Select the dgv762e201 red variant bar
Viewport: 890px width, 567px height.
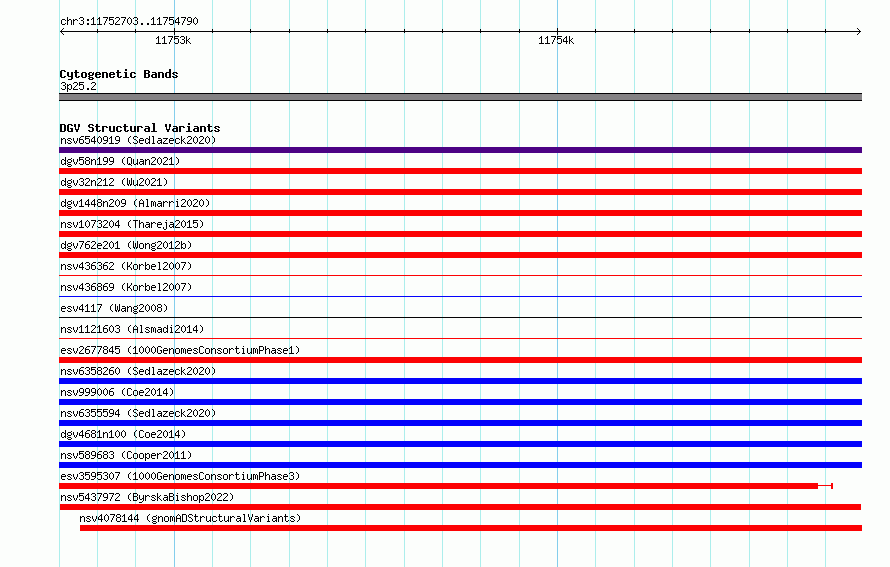coord(460,255)
